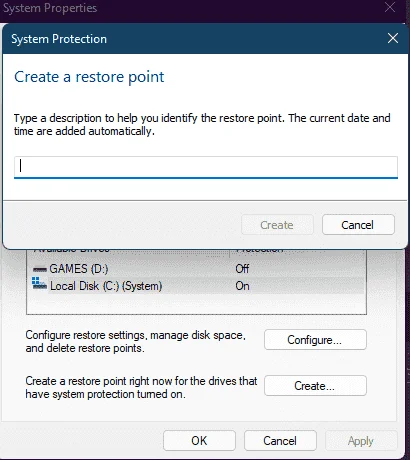
Task: Confirm System Properties with OK
Action: pyautogui.click(x=199, y=441)
